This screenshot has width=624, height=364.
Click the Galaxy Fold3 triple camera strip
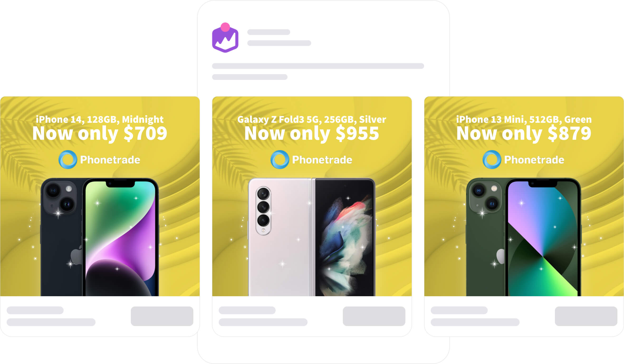[263, 210]
